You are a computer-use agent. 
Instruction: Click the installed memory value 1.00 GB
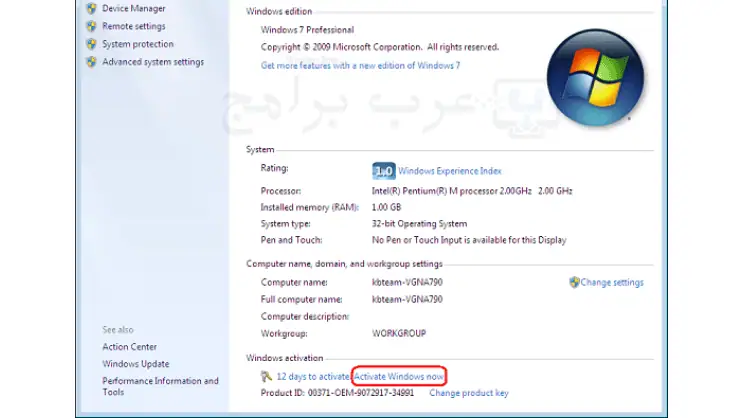click(386, 207)
